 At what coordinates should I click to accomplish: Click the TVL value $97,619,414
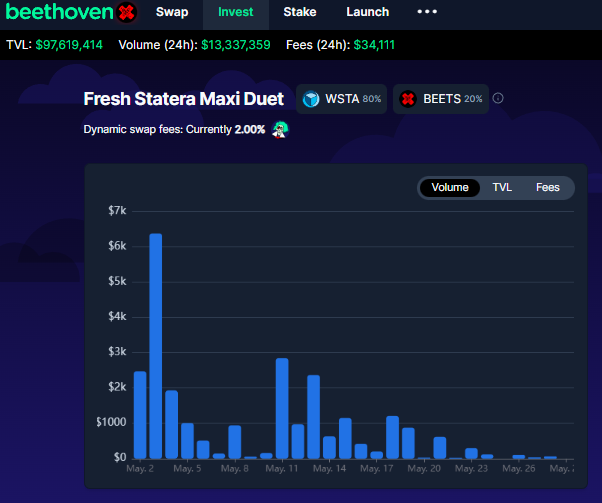[69, 45]
